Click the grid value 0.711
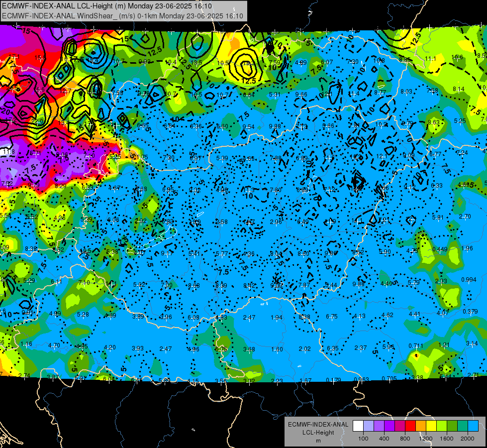 416,346
